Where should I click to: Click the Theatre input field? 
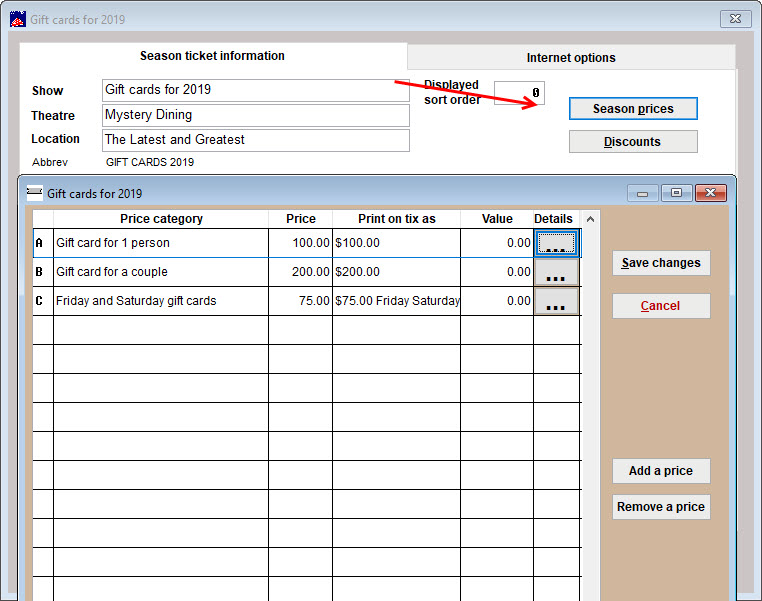point(256,116)
